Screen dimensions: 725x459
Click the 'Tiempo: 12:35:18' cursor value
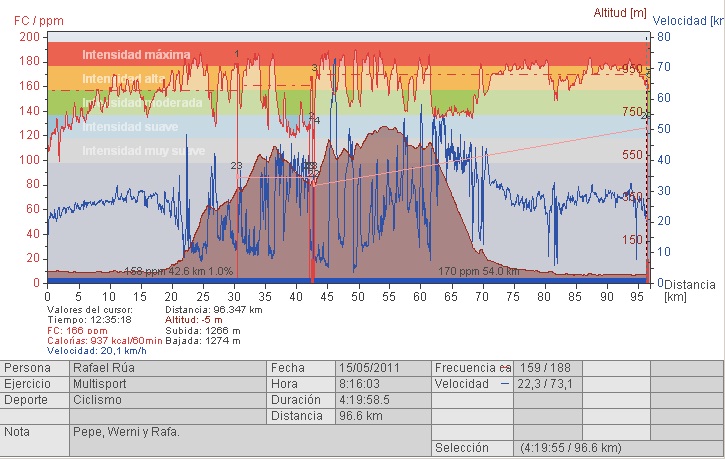[x=89, y=320]
